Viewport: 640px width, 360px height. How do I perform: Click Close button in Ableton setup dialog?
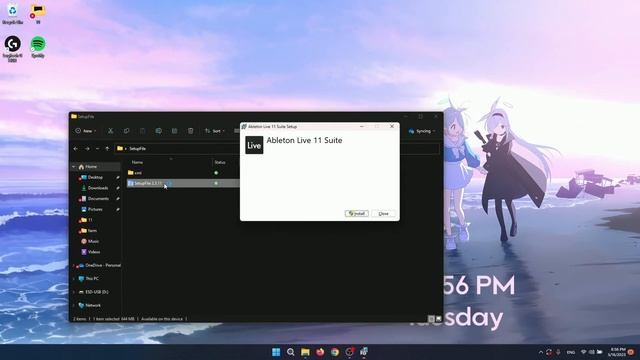383,213
